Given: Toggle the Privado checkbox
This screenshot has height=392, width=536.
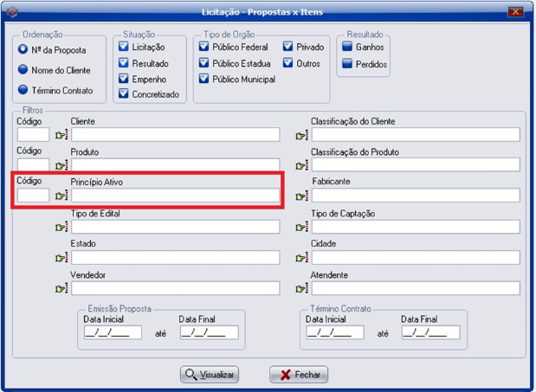Looking at the screenshot, I should tap(288, 48).
